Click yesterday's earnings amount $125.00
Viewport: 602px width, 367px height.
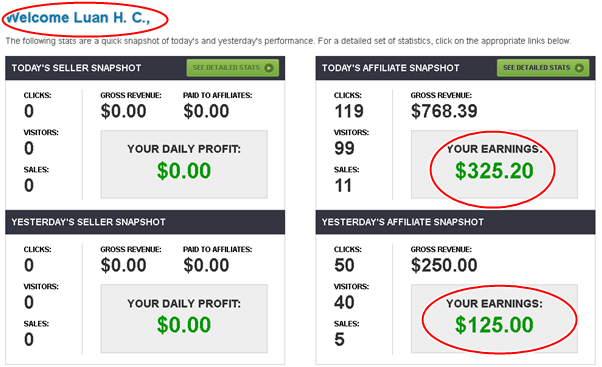coord(494,325)
